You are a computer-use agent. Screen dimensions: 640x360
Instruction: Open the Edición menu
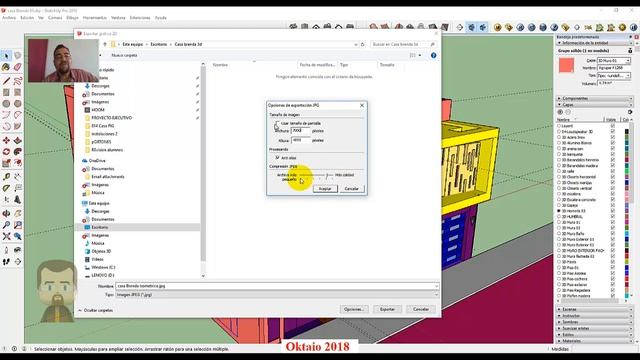[x=27, y=18]
